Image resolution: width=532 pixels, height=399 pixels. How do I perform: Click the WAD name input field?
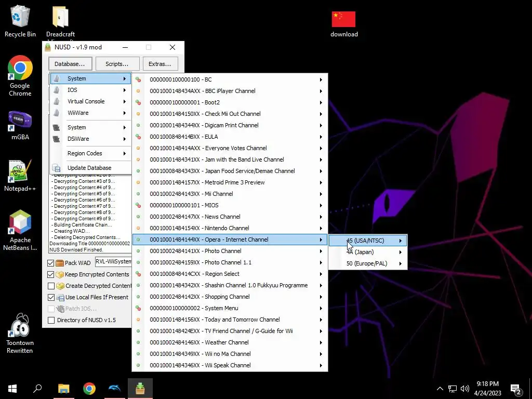(x=113, y=262)
